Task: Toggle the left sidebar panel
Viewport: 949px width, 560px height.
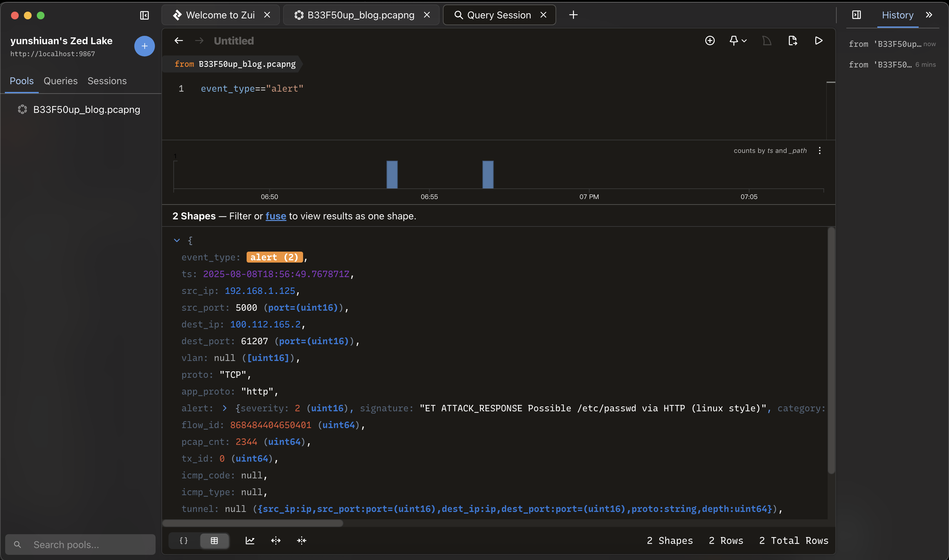Action: click(144, 15)
